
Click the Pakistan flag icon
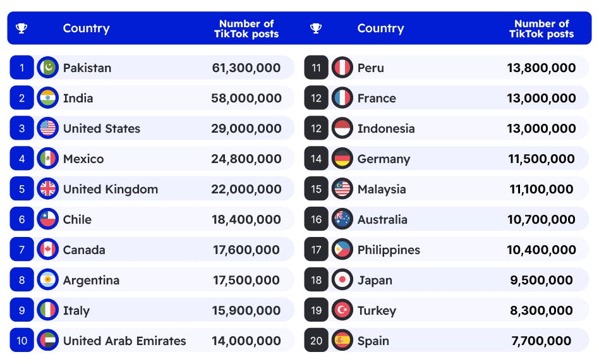(x=47, y=68)
